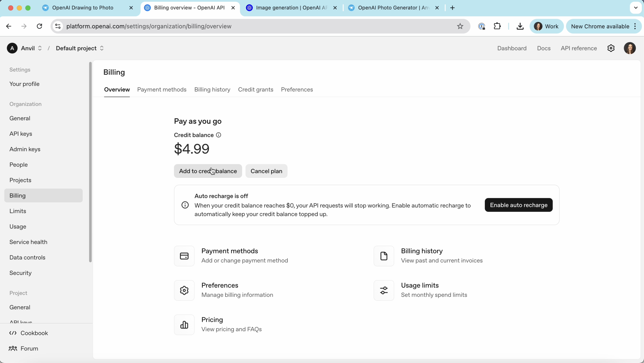Close the OpenAI Drawing to Photo tab
The image size is (644, 363).
click(131, 8)
